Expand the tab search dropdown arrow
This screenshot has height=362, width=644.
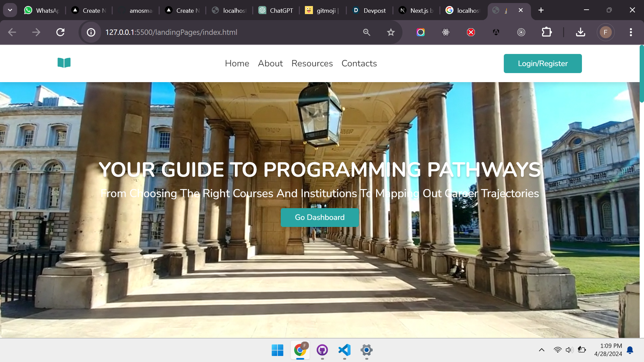10,10
